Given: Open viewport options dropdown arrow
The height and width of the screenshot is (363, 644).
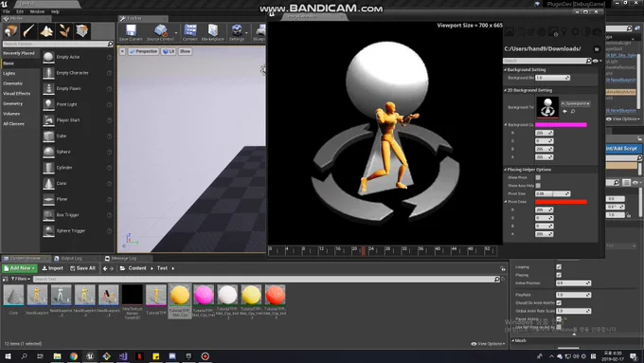Looking at the screenshot, I should [122, 51].
